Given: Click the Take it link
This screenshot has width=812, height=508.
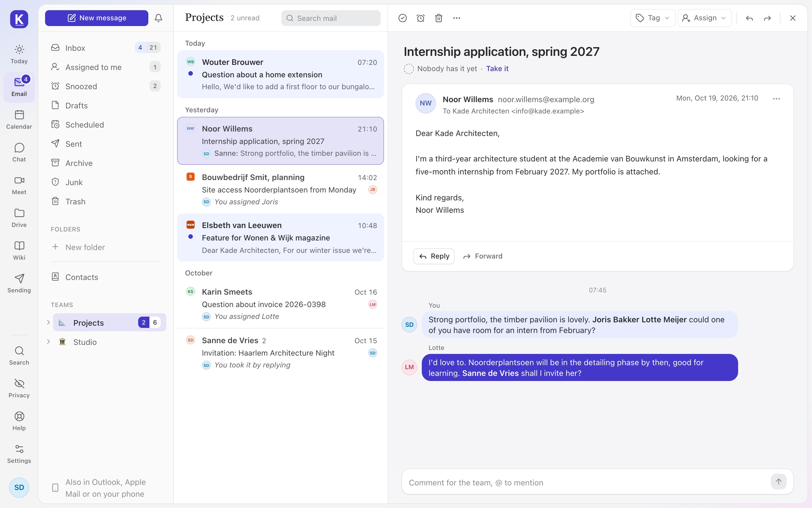Looking at the screenshot, I should point(497,69).
